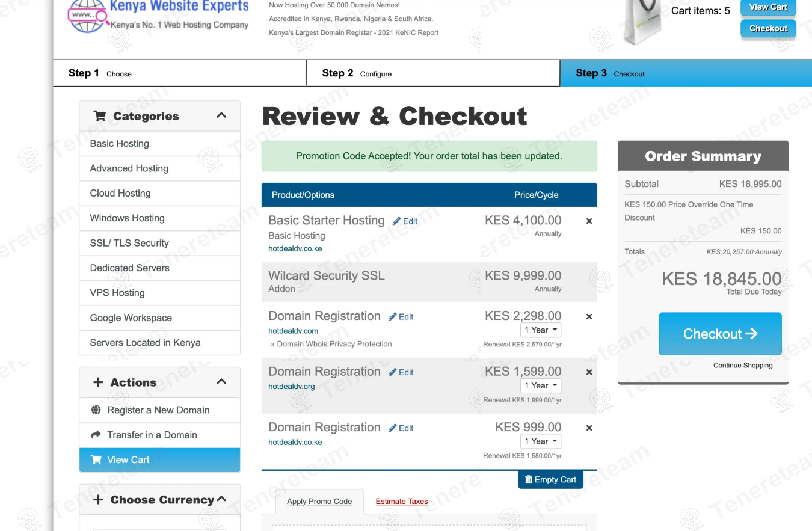The width and height of the screenshot is (812, 531).
Task: Click the cart icon beside Categories heading
Action: 99,116
